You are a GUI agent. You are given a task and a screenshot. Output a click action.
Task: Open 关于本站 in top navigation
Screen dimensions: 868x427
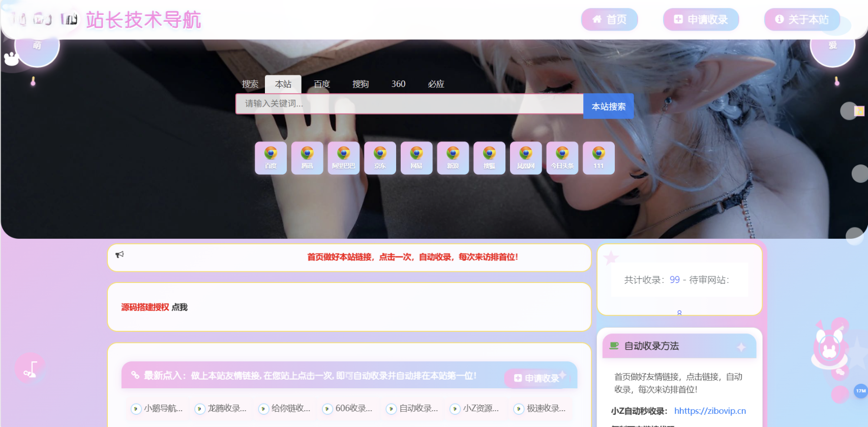pos(802,19)
